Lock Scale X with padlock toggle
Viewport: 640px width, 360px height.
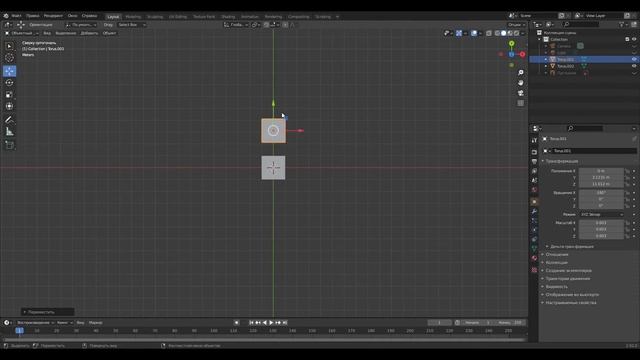627,223
